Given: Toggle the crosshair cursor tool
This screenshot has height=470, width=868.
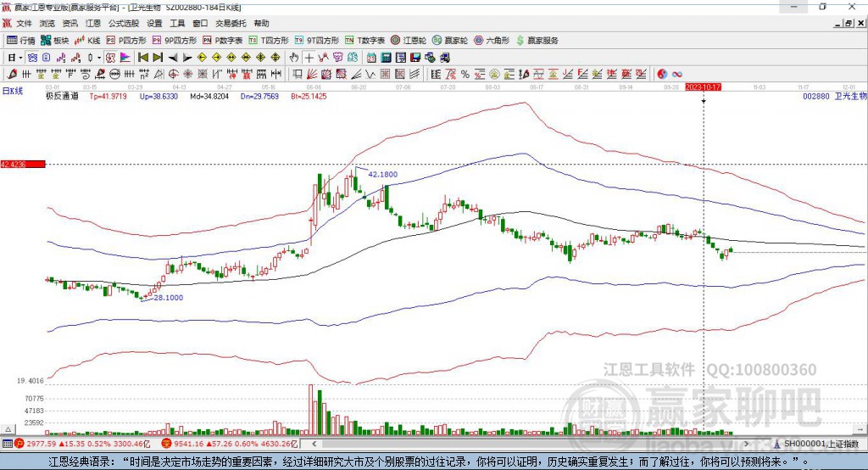Looking at the screenshot, I should tap(309, 58).
